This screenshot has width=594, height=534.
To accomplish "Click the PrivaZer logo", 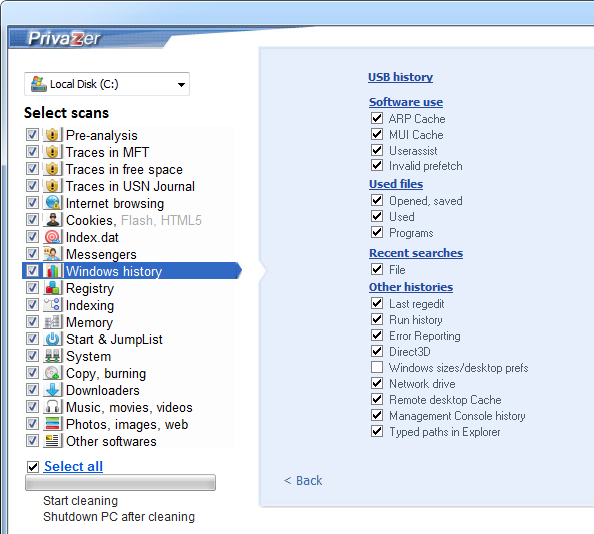I will click(64, 39).
